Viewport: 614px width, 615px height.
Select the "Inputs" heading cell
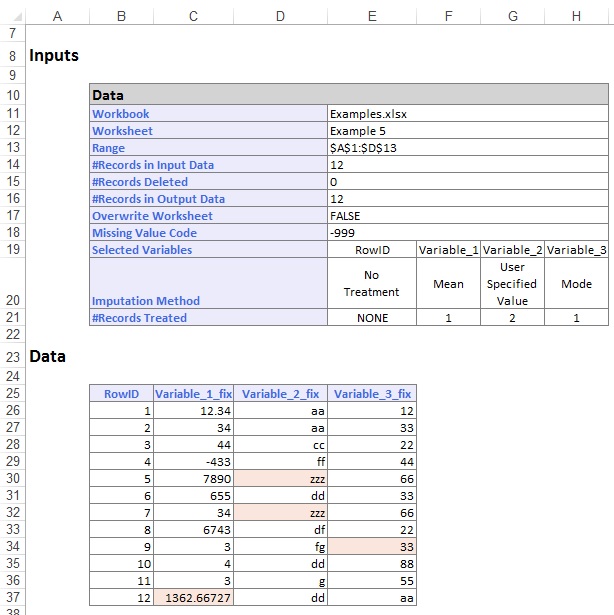tap(54, 56)
